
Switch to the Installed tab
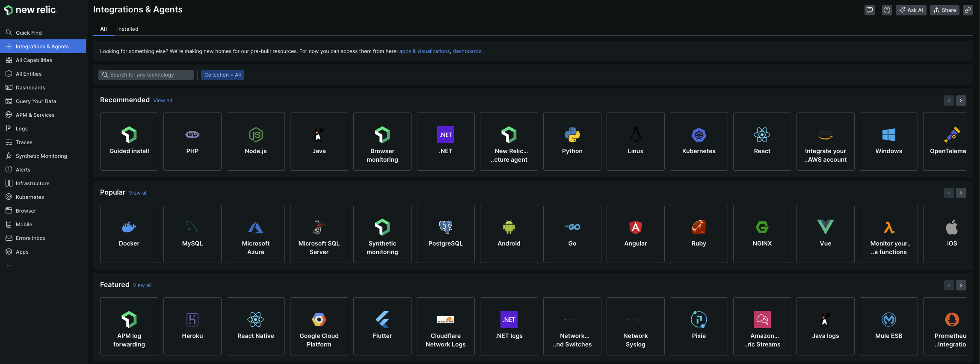click(x=127, y=29)
